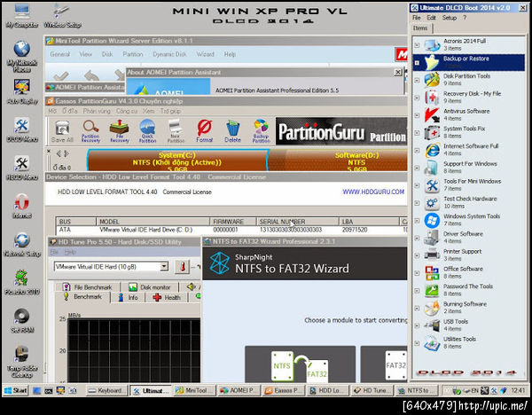Click Save All in PartitionGuru toolbar
Screen dimensions: 532x415
pos(62,131)
